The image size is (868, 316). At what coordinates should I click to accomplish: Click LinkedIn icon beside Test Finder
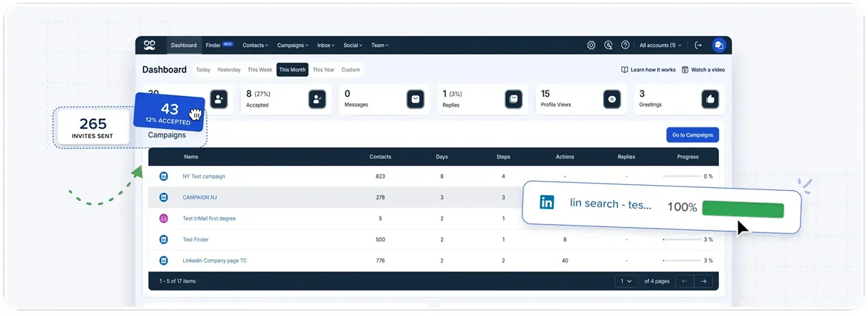[164, 239]
